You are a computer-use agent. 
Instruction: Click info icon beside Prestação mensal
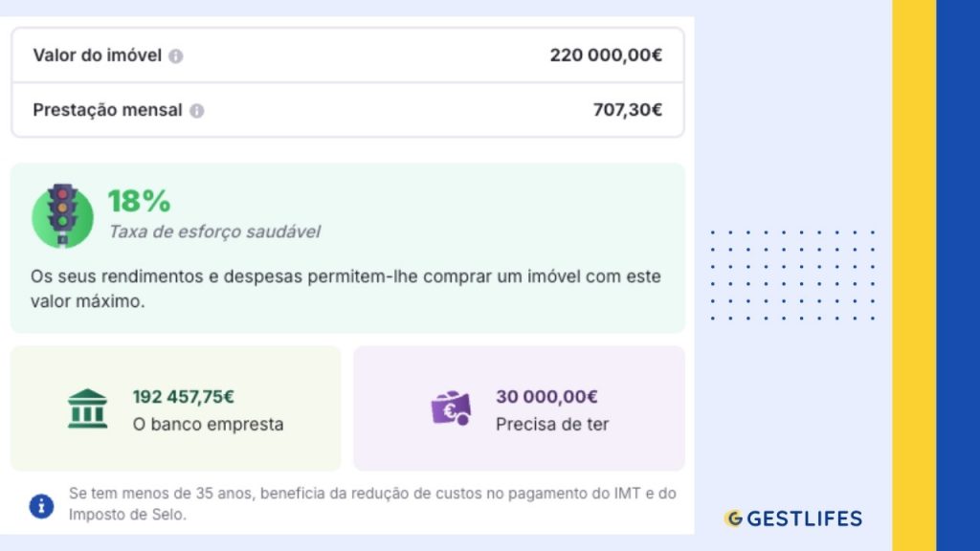197,111
